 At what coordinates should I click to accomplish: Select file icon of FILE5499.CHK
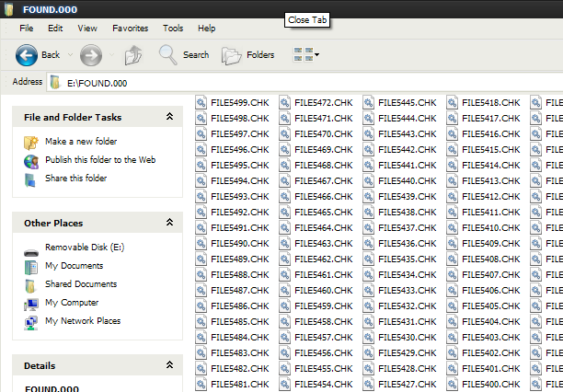(201, 102)
